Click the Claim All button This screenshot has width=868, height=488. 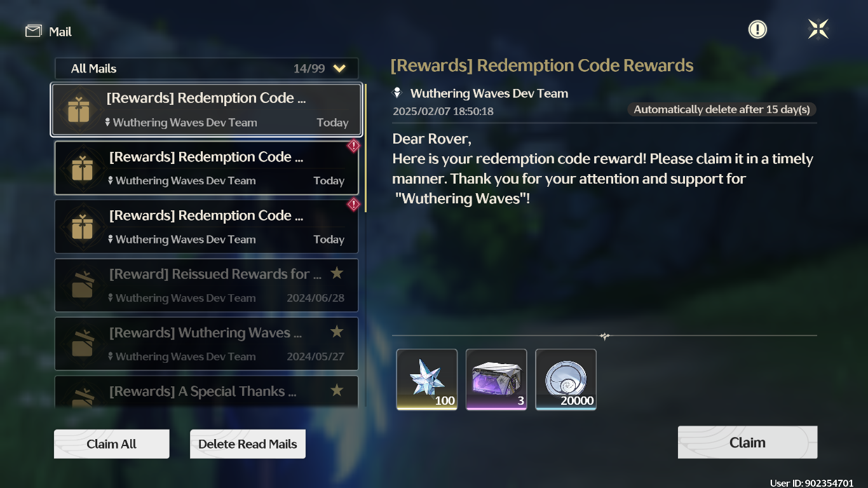tap(112, 444)
